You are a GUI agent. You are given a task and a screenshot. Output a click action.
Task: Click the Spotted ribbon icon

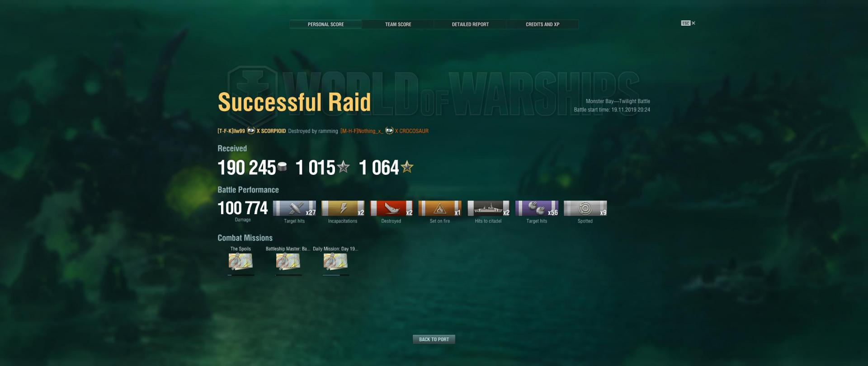coord(585,208)
